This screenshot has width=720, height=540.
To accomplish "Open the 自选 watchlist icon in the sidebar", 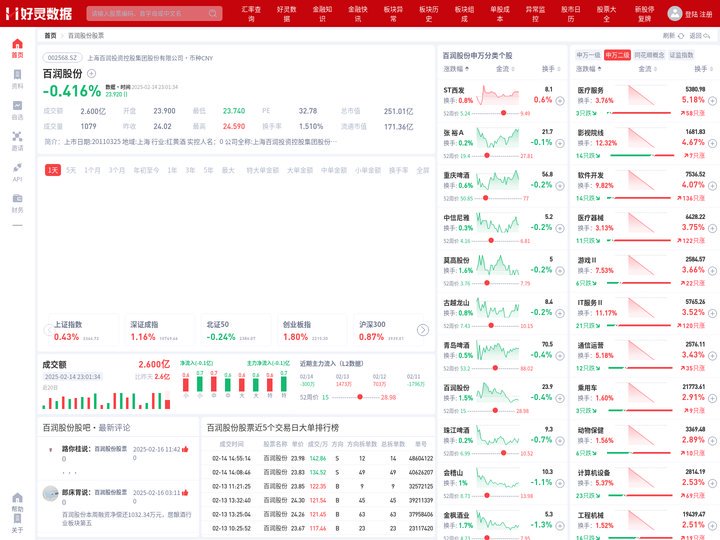I will (17, 106).
